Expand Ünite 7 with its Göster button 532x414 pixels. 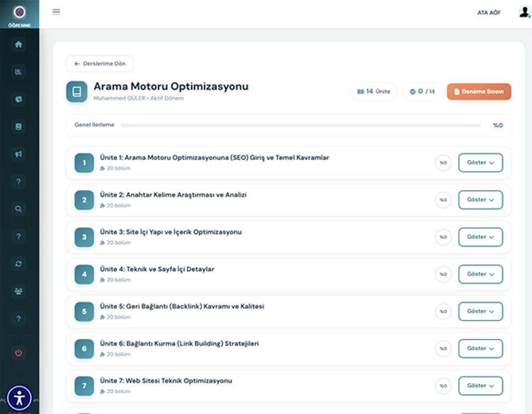480,386
